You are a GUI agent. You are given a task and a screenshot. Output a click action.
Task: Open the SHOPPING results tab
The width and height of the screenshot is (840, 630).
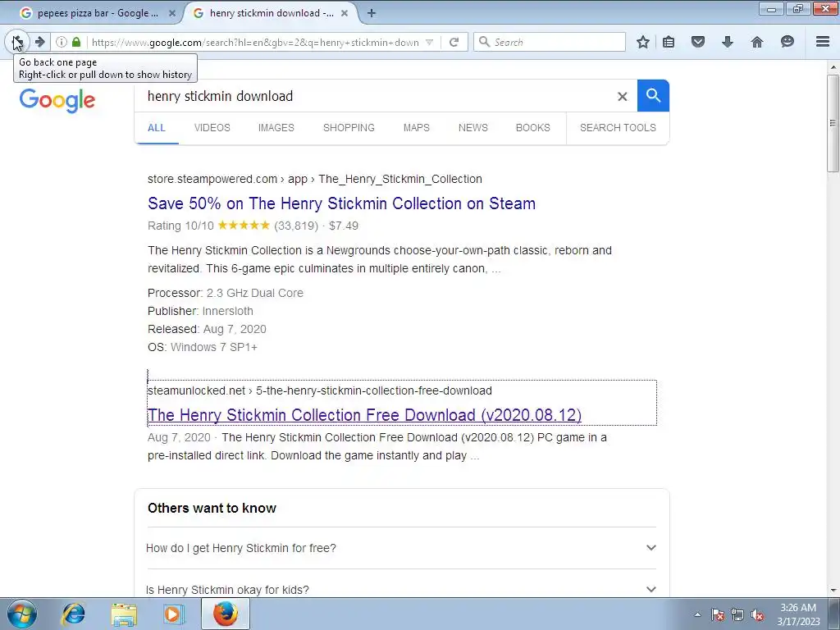tap(349, 128)
